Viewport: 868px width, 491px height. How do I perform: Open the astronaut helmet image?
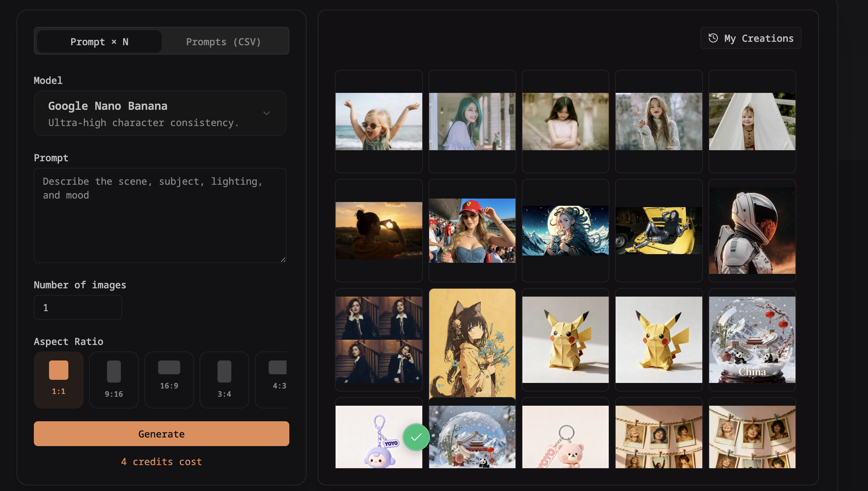pos(752,231)
